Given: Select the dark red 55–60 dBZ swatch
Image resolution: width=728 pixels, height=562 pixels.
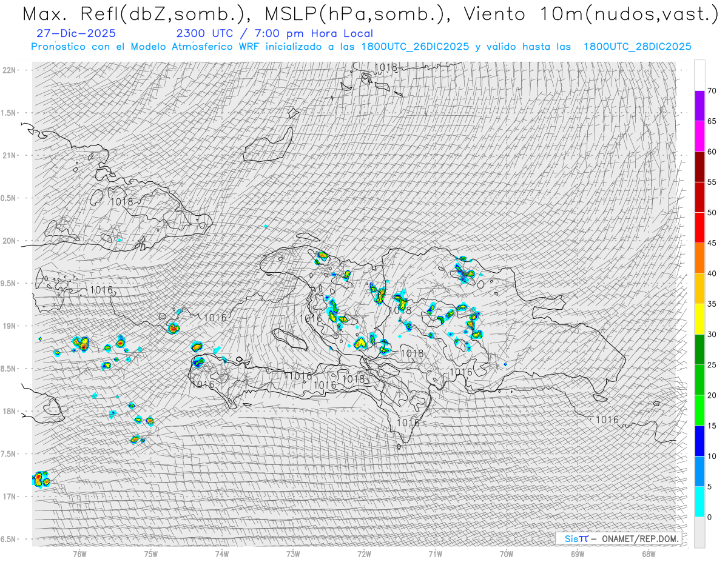Looking at the screenshot, I should click(699, 167).
